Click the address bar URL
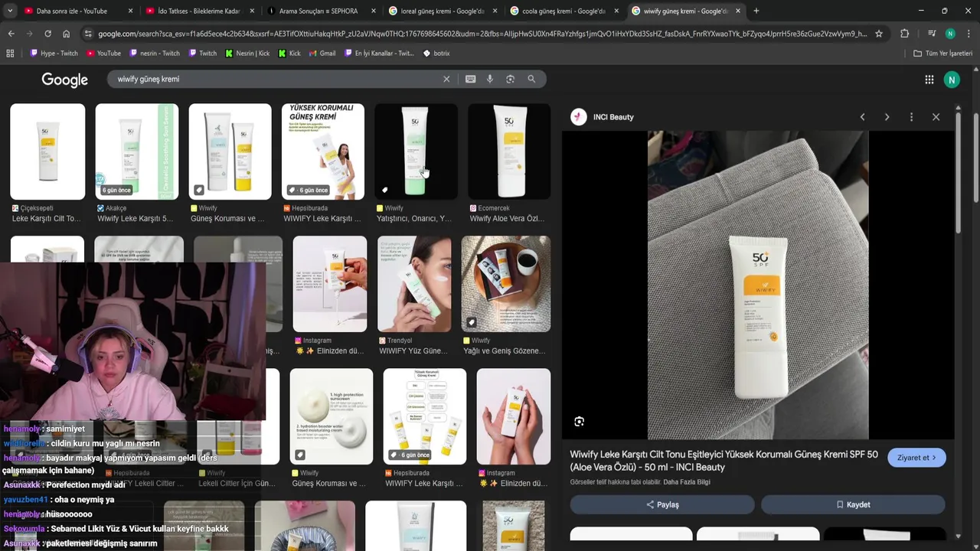This screenshot has height=551, width=980. tap(482, 34)
